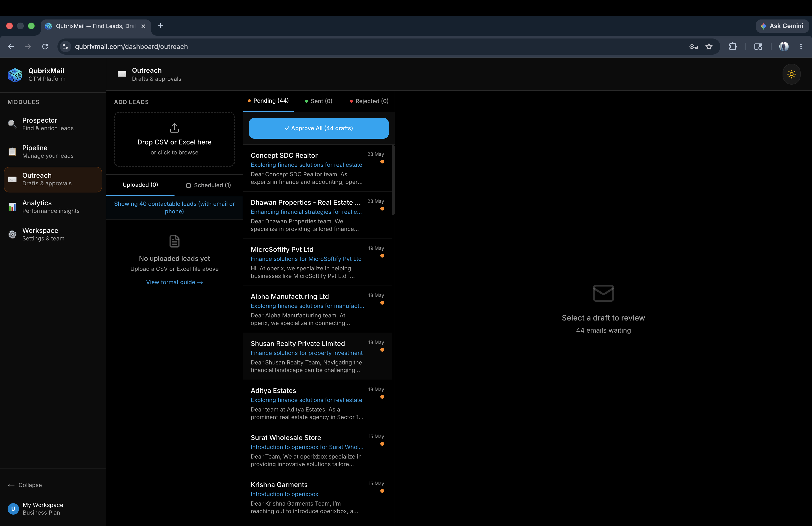The image size is (812, 526).
Task: Open Workspace settings module
Action: (53, 234)
